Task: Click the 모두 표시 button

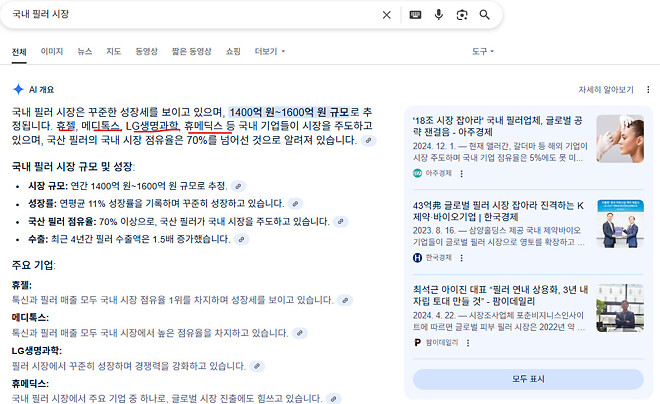Action: (x=528, y=379)
